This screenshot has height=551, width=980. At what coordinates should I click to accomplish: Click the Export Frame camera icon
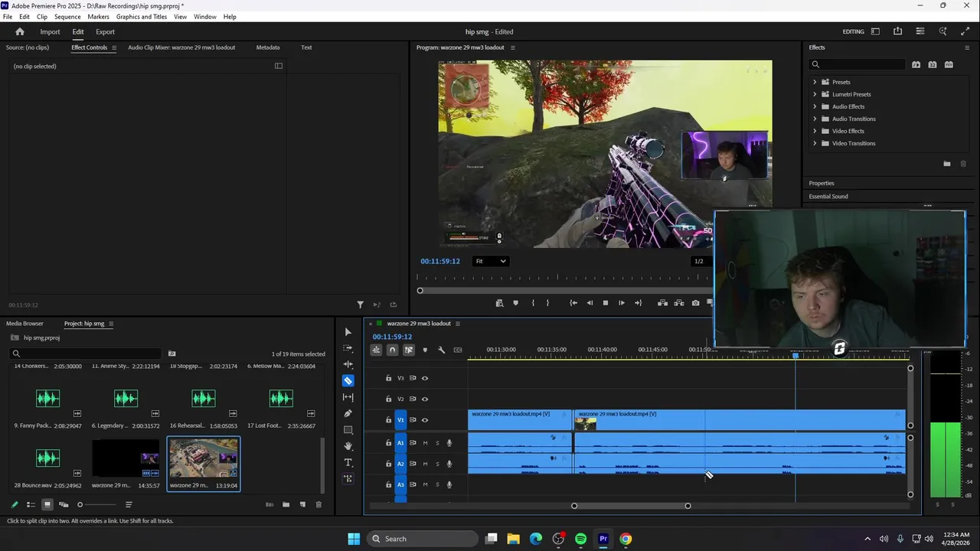coord(695,303)
